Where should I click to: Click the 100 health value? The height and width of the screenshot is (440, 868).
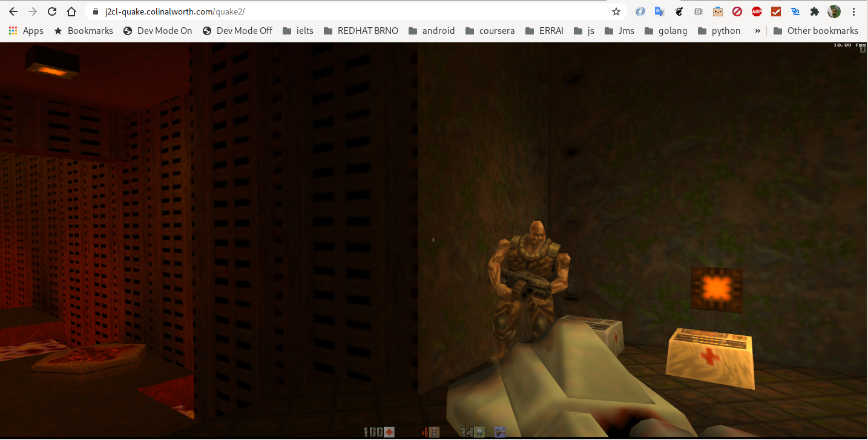click(x=372, y=432)
